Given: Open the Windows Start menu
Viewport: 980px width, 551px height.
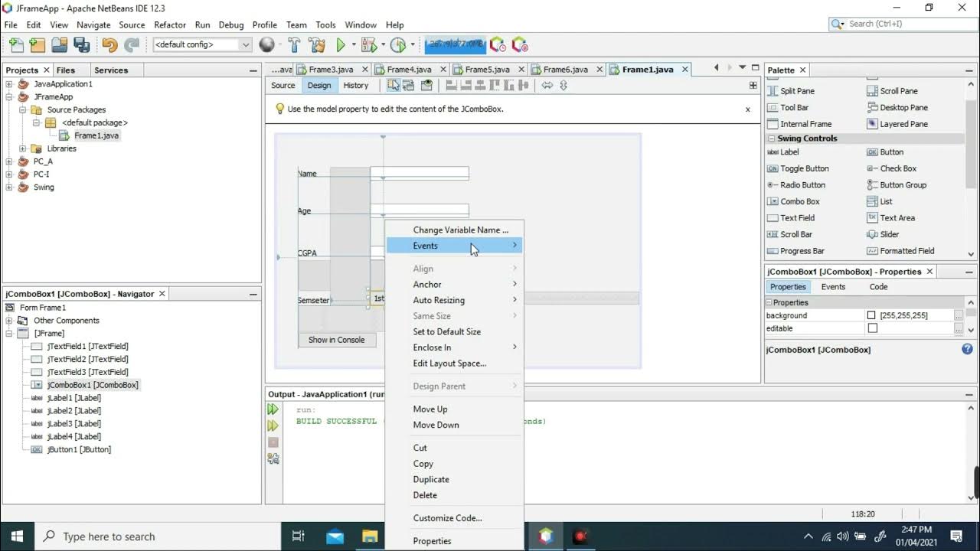Looking at the screenshot, I should (17, 536).
